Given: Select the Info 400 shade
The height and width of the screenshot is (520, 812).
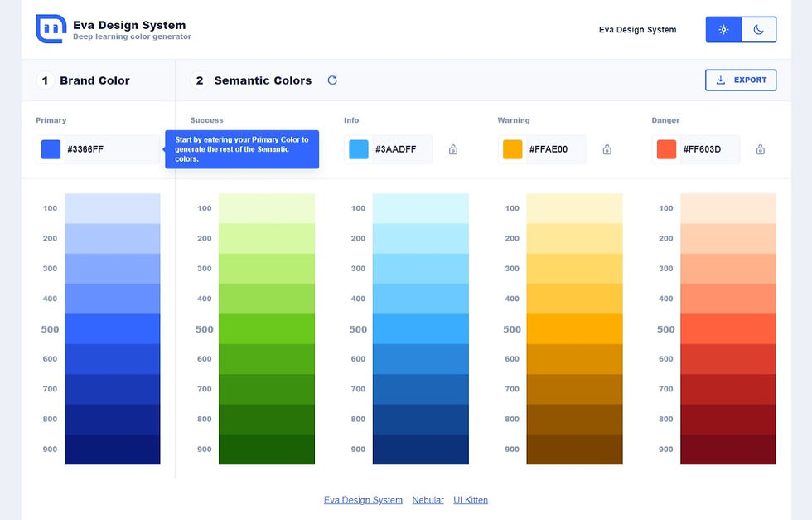Looking at the screenshot, I should click(x=421, y=299).
